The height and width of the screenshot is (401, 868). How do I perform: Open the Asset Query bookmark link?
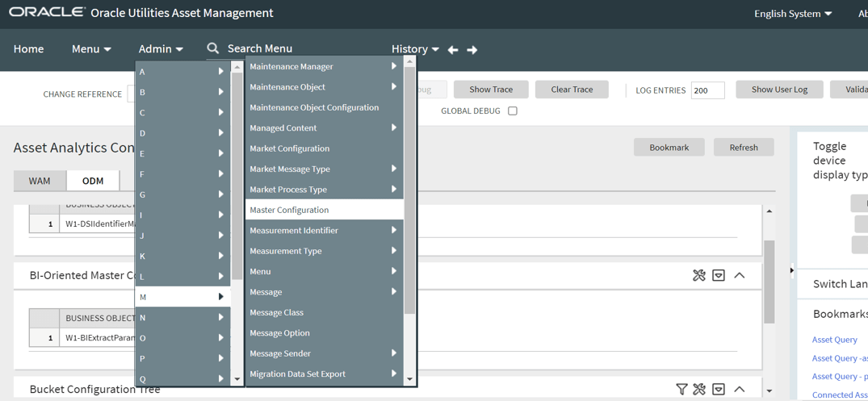click(835, 340)
